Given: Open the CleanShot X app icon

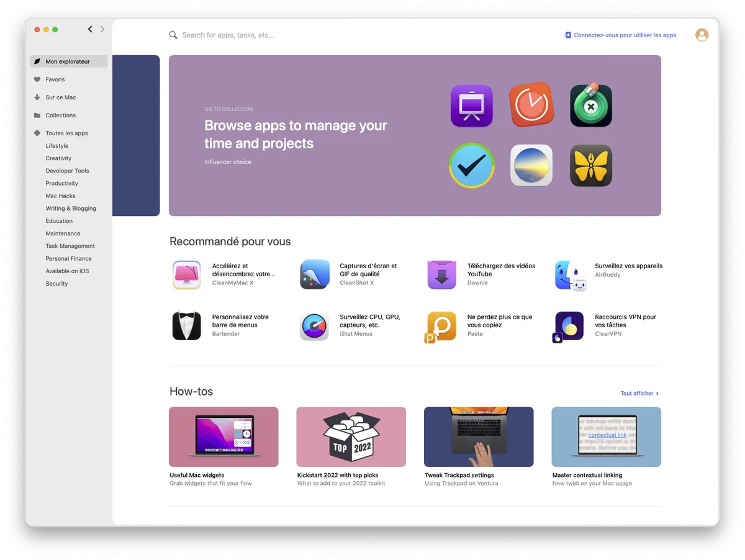Looking at the screenshot, I should pyautogui.click(x=314, y=275).
